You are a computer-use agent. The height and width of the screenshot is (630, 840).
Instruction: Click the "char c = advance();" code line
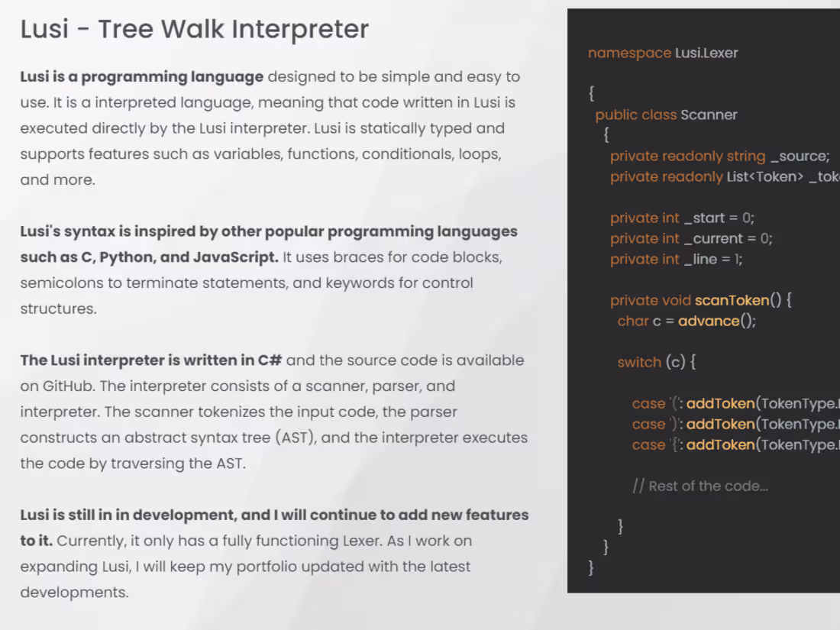tap(687, 321)
